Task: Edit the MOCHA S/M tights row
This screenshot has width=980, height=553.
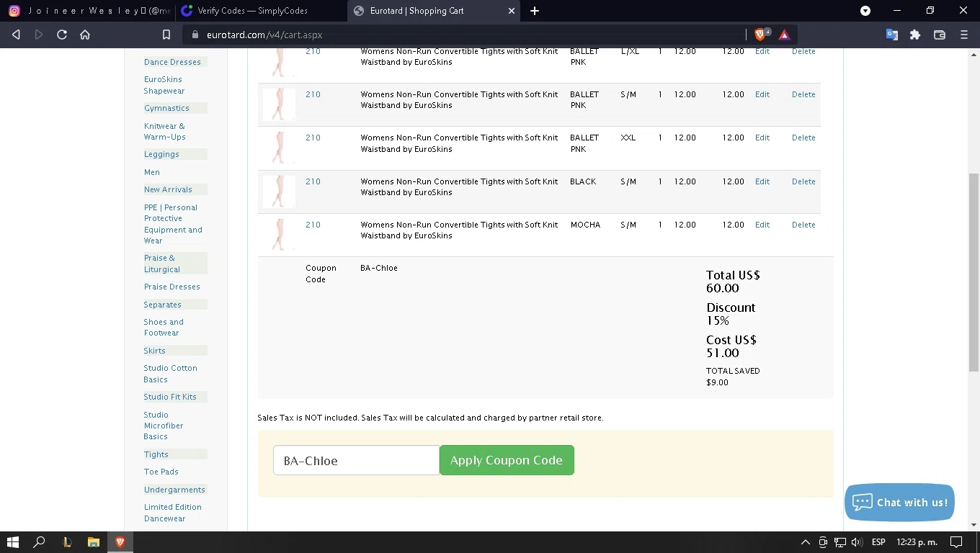Action: click(x=762, y=225)
